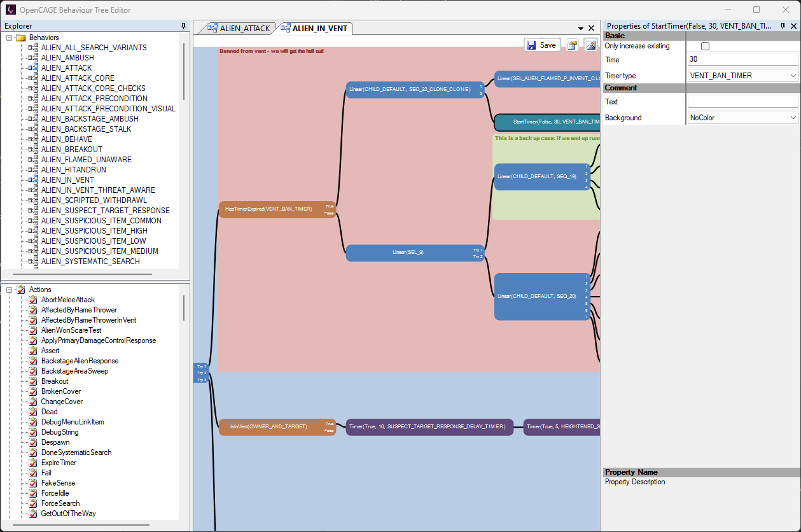Click the ALIEN_BACKSTAGE_AMBUSH tree icon
Screen dimensions: 801x532
(33, 119)
